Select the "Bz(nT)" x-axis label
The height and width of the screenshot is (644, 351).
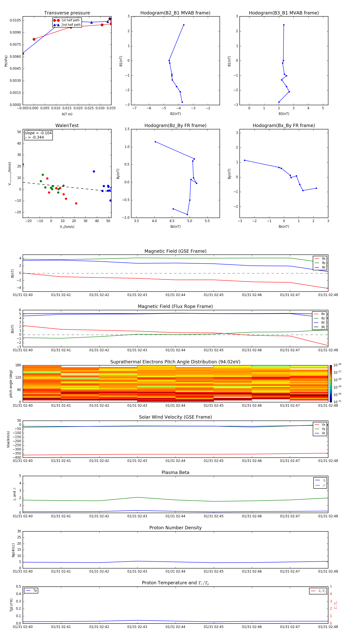pyautogui.click(x=175, y=227)
